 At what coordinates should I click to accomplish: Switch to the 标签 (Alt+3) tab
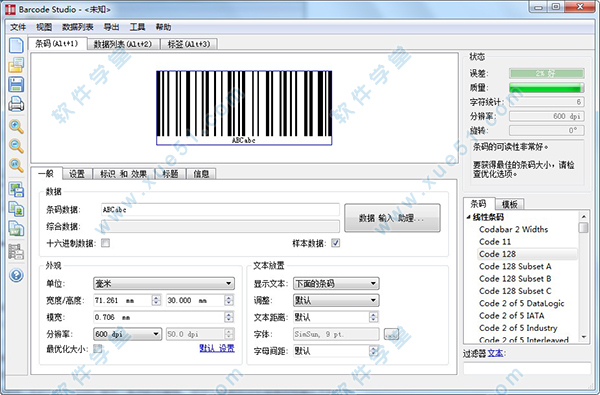coord(189,44)
